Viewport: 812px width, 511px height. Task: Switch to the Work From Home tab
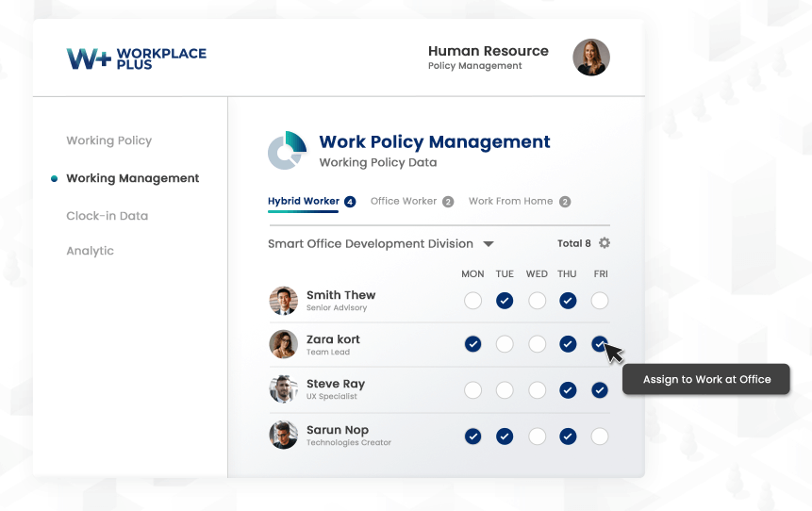(510, 201)
